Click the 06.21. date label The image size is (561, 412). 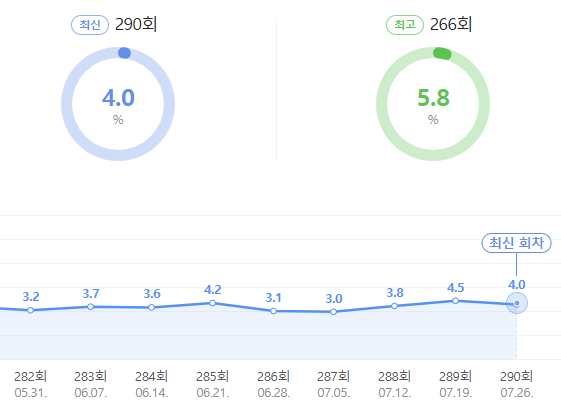coord(213,393)
